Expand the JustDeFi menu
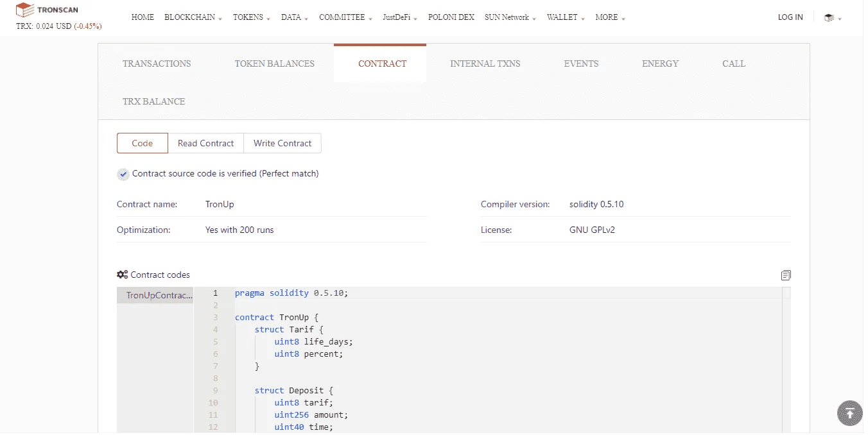 [x=400, y=17]
